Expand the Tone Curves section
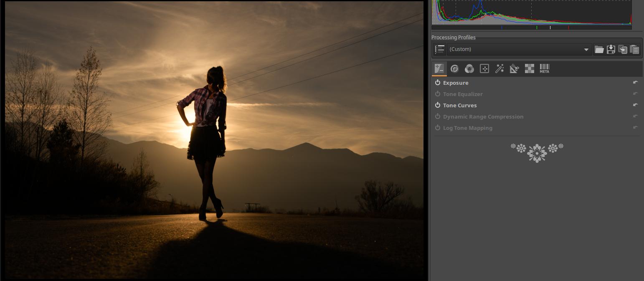 460,105
